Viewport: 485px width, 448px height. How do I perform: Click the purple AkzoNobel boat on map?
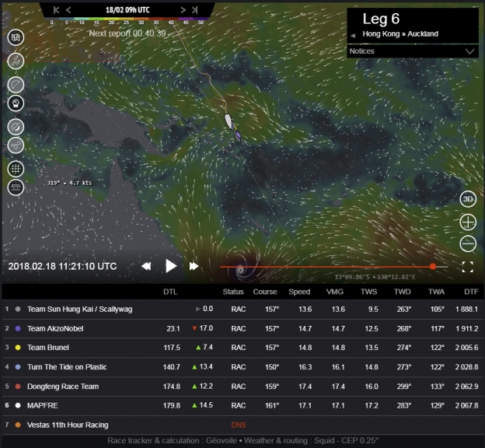238,136
